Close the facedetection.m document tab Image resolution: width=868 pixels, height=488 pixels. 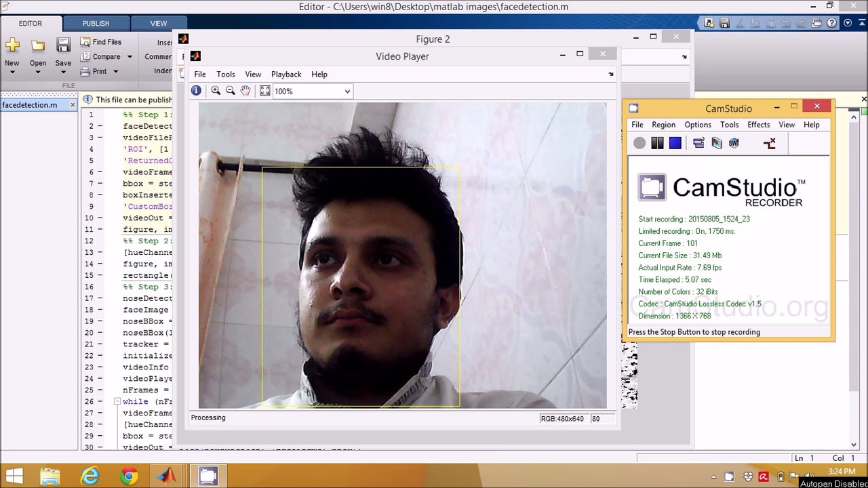[x=73, y=105]
